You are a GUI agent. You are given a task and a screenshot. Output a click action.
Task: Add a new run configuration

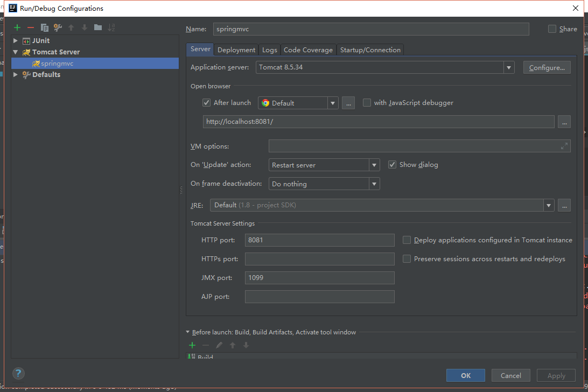(x=17, y=27)
